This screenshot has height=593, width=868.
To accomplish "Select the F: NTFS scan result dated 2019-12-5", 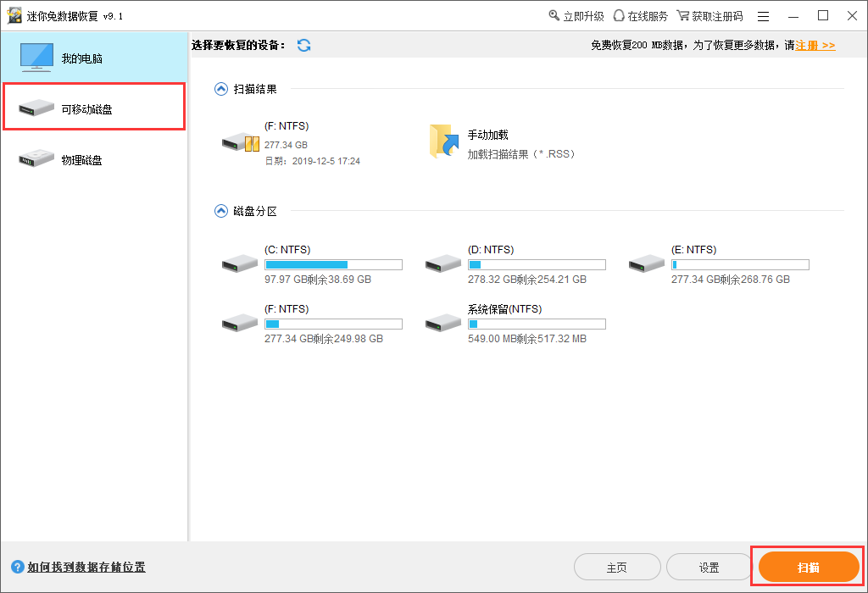I will point(291,143).
